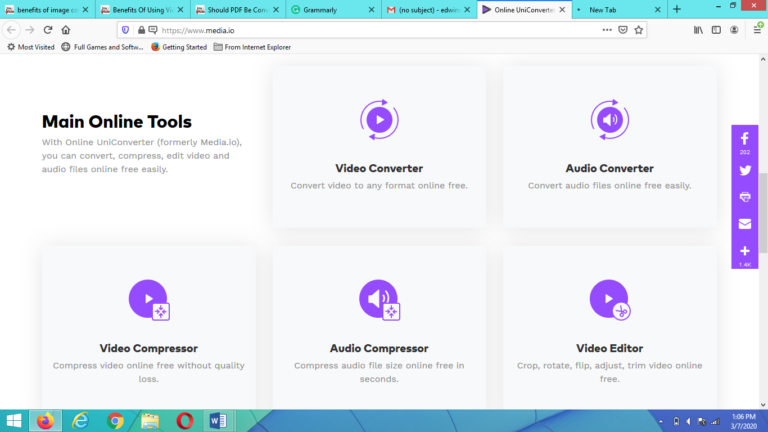Click Audio Converter heading link
The width and height of the screenshot is (768, 432).
point(609,168)
